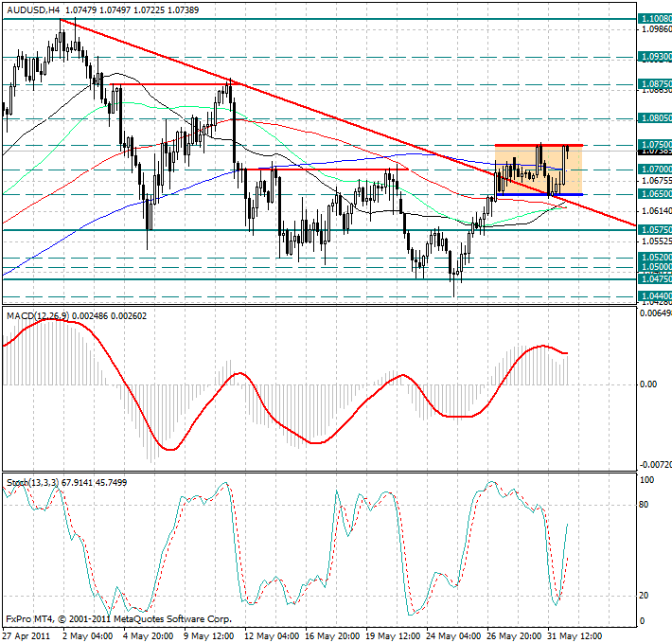Click the 1.0875 price level label
Image resolution: width=672 pixels, height=643 pixels.
pos(655,84)
